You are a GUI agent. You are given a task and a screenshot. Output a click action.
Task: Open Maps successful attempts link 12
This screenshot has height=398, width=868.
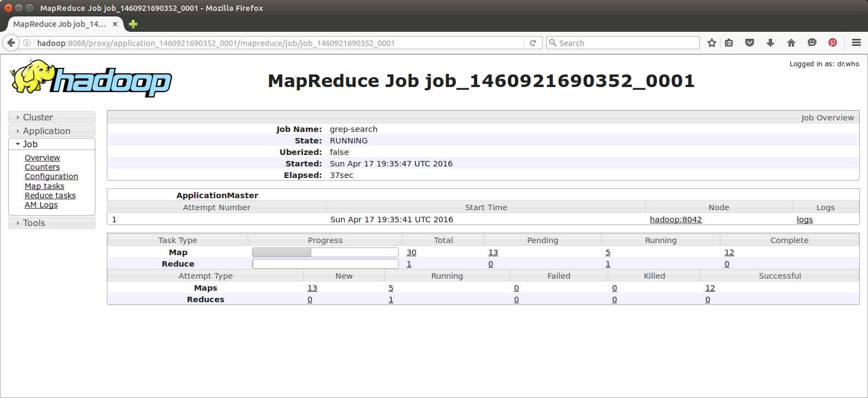(x=710, y=288)
